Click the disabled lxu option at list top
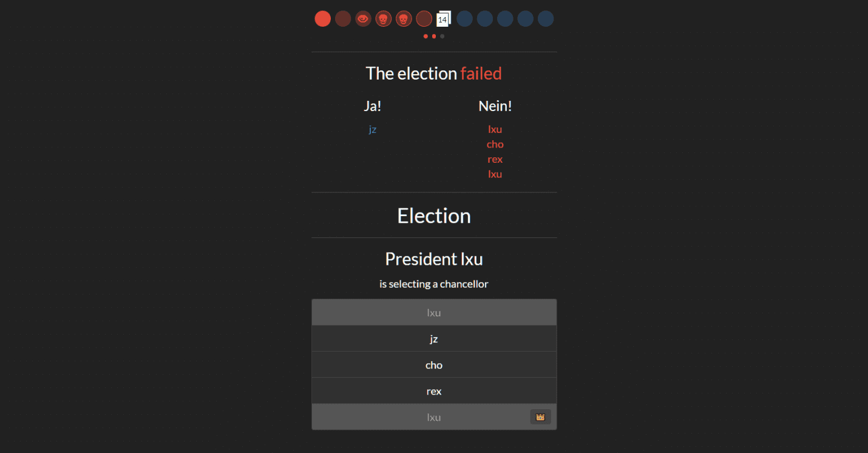868x453 pixels. click(434, 313)
